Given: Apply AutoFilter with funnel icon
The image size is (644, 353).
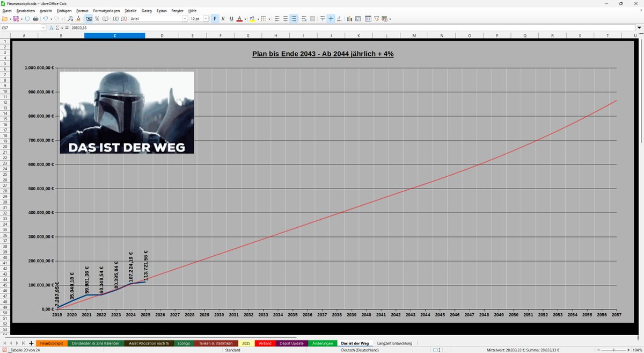Looking at the screenshot, I should click(376, 19).
